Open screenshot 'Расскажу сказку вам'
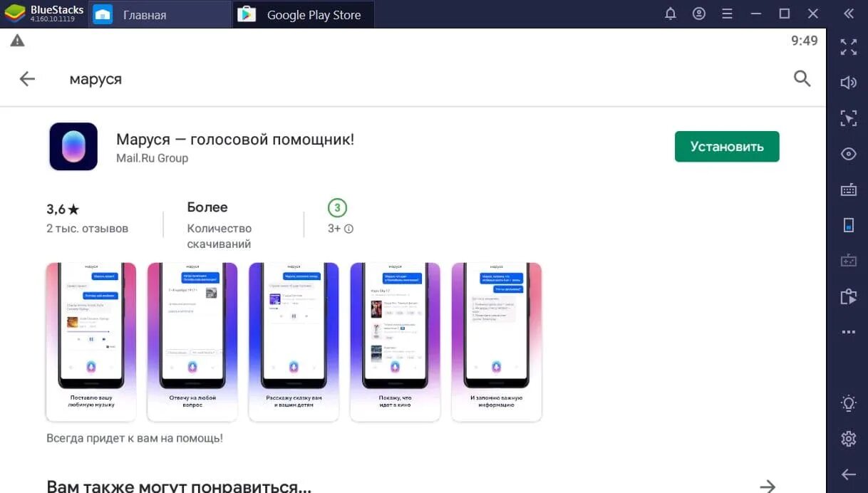Image resolution: width=868 pixels, height=493 pixels. pos(294,342)
